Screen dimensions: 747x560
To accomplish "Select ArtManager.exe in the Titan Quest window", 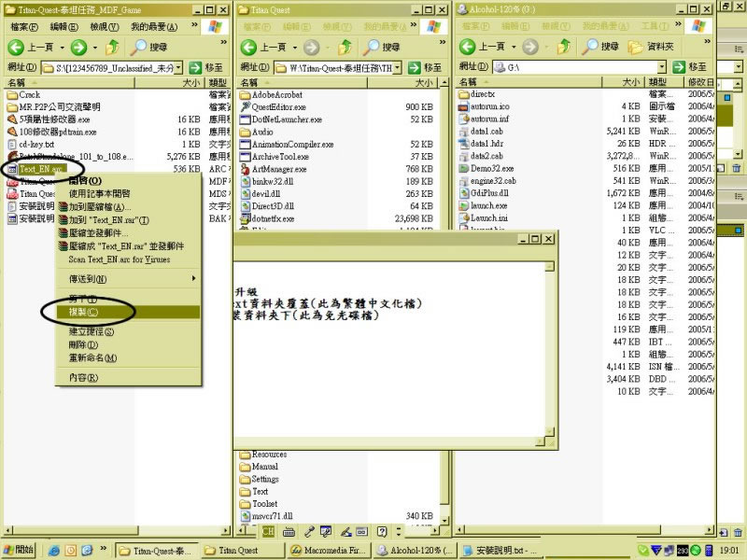I will coord(278,169).
